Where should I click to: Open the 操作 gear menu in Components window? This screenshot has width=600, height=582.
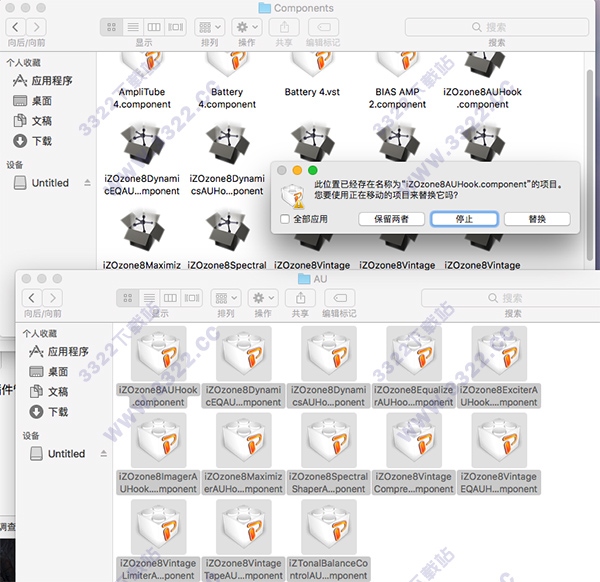pos(247,27)
